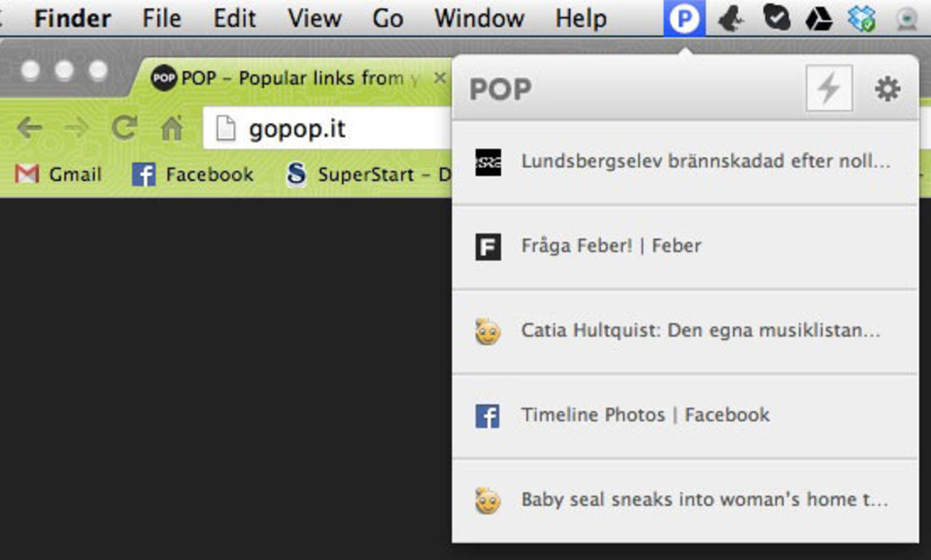This screenshot has height=560, width=931.
Task: Open POP settings gear
Action: point(887,90)
